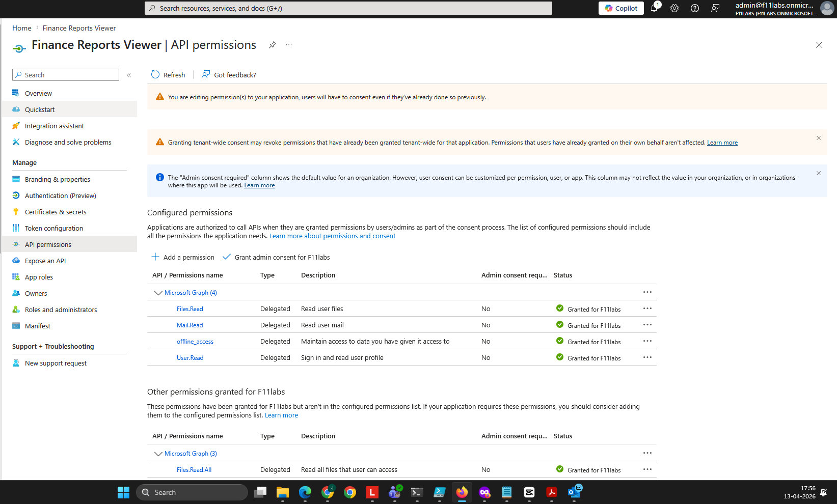Go to Expose an API section

coord(45,261)
